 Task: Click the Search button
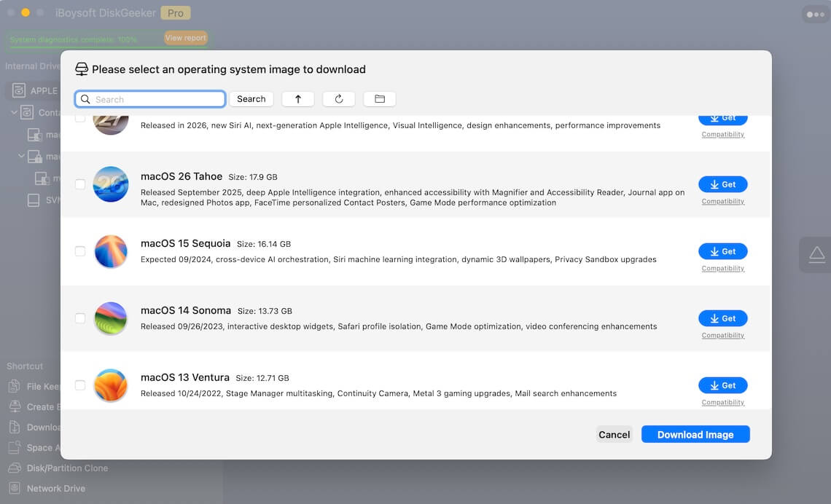pyautogui.click(x=251, y=99)
